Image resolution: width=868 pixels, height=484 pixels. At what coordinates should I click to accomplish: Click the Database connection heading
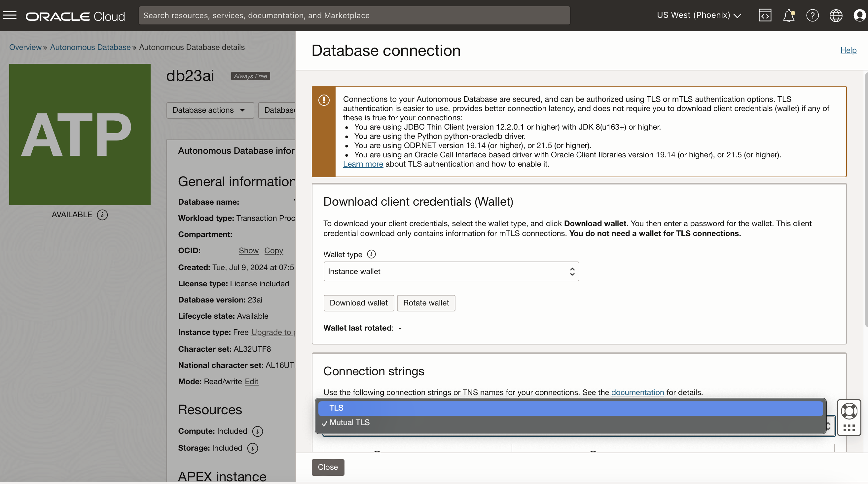386,51
